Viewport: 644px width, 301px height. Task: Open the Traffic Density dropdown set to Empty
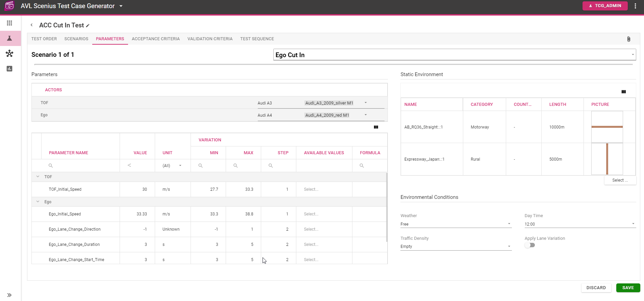[456, 247]
